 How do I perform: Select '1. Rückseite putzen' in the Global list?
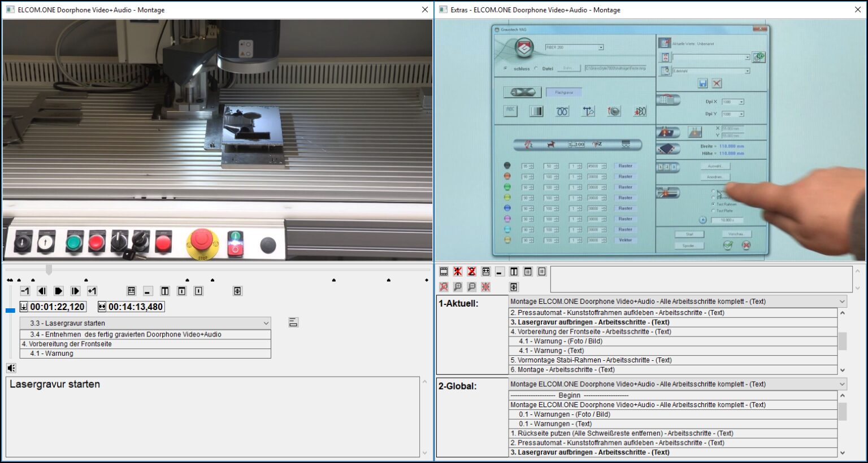tap(622, 433)
